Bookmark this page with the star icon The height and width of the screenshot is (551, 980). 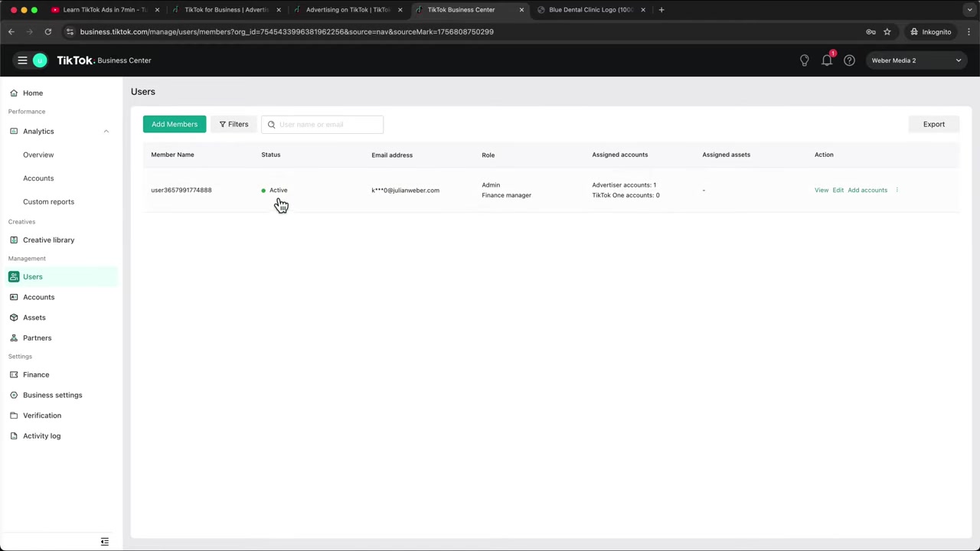(887, 32)
